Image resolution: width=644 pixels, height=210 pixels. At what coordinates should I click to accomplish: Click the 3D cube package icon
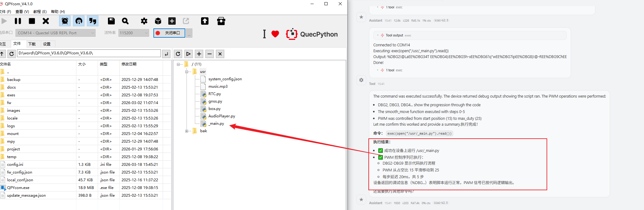[158, 21]
